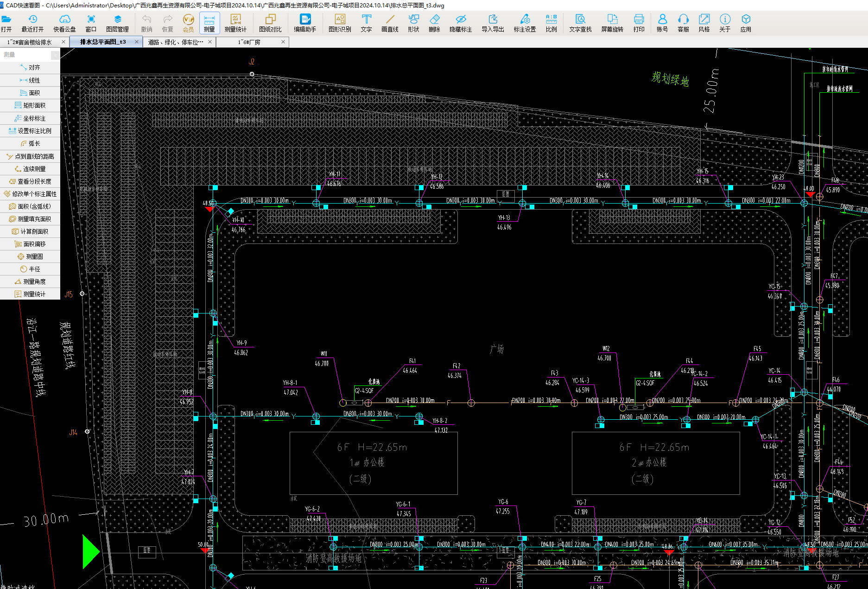Open the 应用 applications icon
The height and width of the screenshot is (589, 868).
pyautogui.click(x=746, y=23)
